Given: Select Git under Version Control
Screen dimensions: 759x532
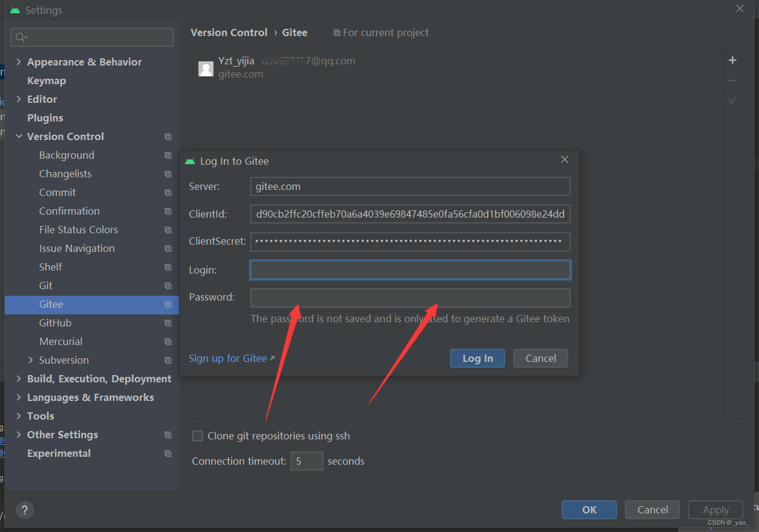Looking at the screenshot, I should pyautogui.click(x=46, y=286).
